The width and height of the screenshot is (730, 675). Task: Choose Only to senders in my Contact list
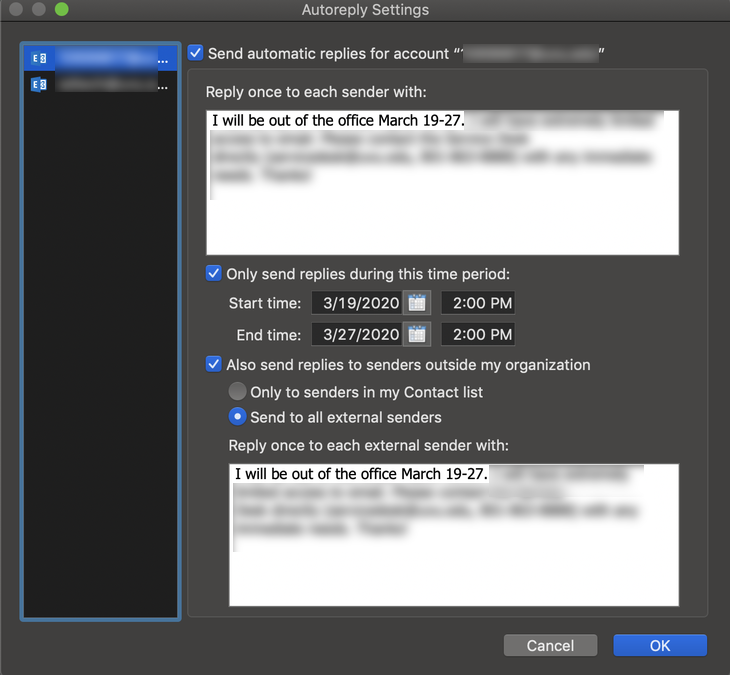pos(238,392)
